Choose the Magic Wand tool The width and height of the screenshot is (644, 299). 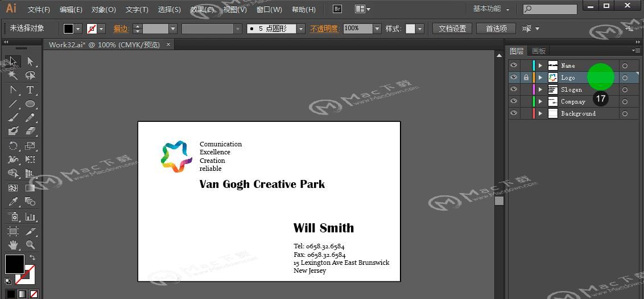13,75
